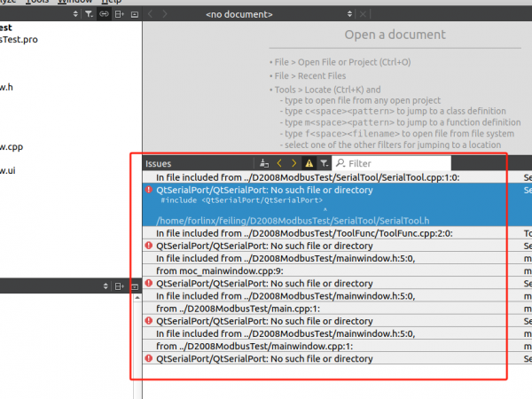Select the highlighted QtSerialPort error issue

click(264, 190)
